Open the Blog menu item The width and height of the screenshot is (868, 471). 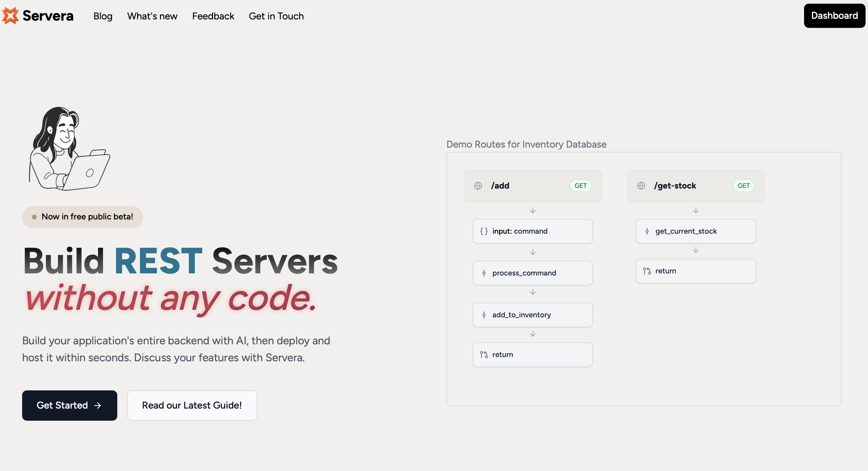point(103,16)
